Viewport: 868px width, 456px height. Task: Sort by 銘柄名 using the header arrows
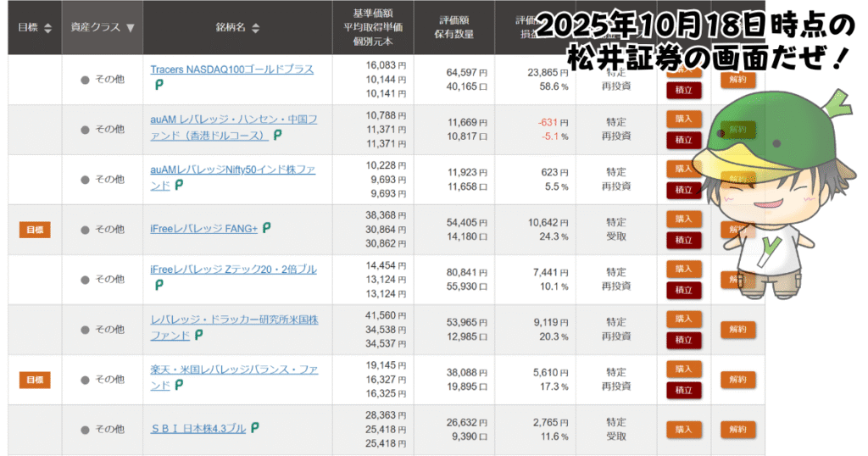click(255, 28)
